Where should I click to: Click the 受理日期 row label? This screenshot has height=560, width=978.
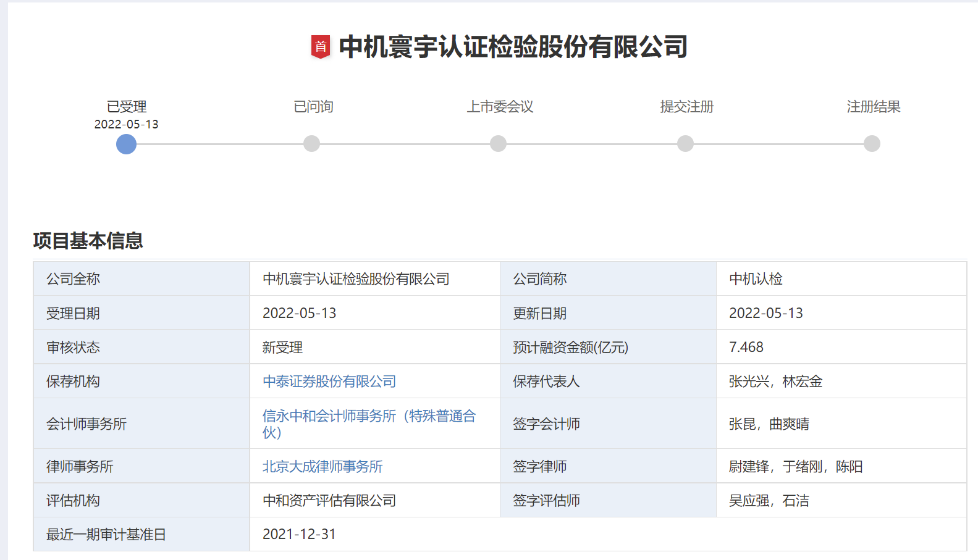coord(73,314)
